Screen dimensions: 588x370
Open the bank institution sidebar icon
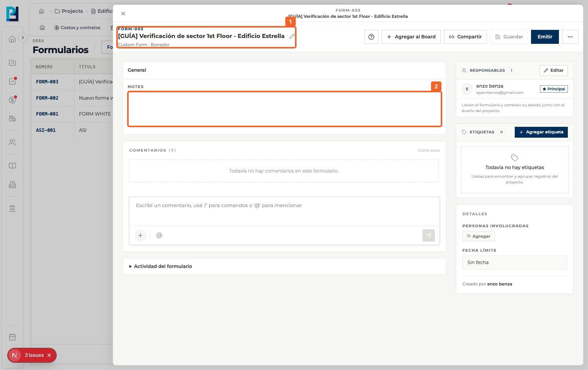(x=12, y=208)
